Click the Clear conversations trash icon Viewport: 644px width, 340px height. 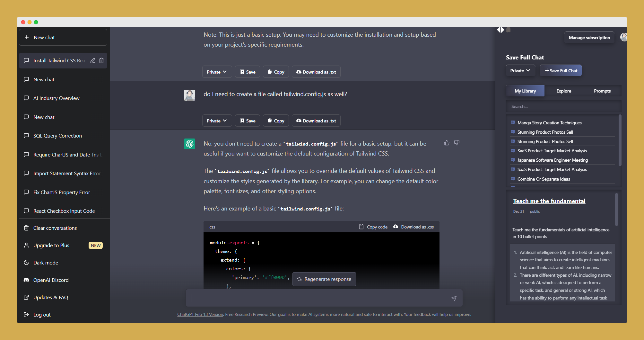coord(26,228)
